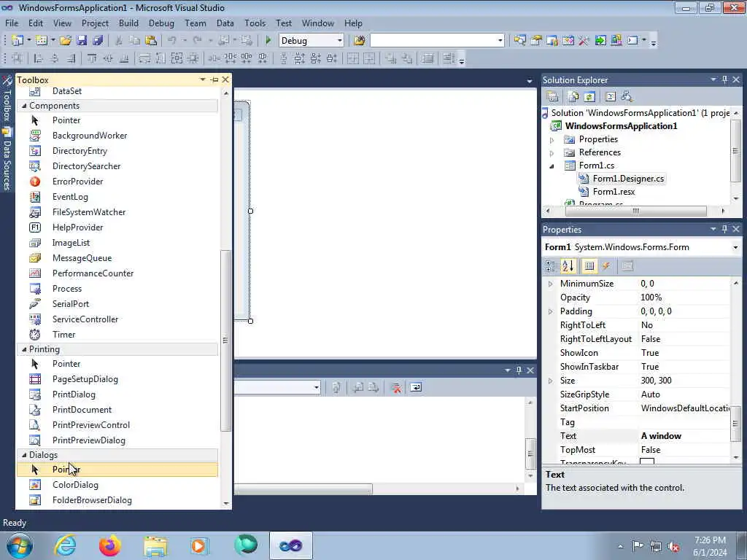The width and height of the screenshot is (747, 560).
Task: Select DataSet toolbox item
Action: (x=66, y=91)
